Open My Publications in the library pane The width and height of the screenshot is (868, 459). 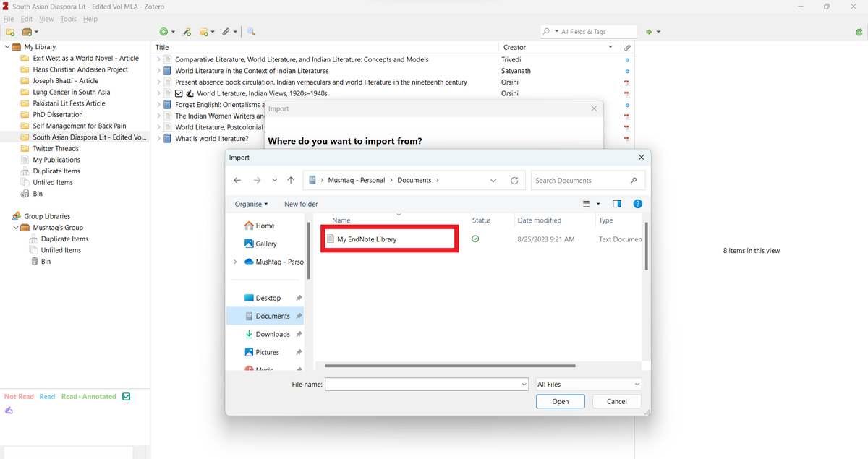[56, 160]
